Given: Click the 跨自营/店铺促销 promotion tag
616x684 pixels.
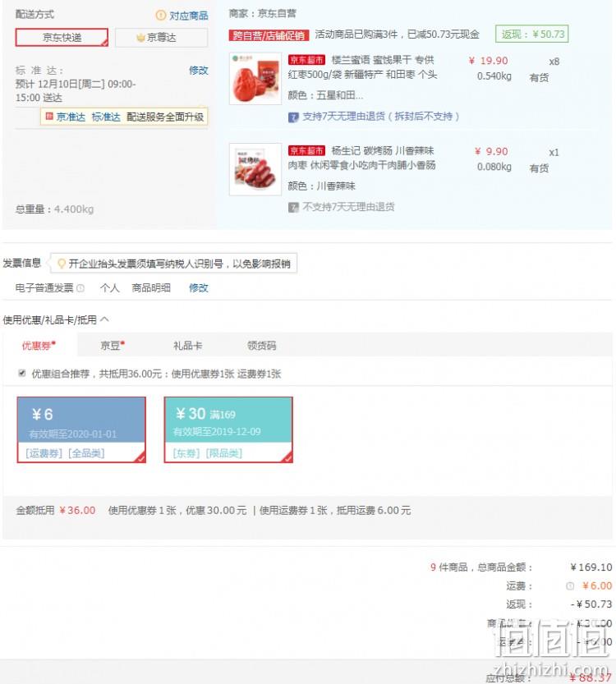Looking at the screenshot, I should 269,35.
